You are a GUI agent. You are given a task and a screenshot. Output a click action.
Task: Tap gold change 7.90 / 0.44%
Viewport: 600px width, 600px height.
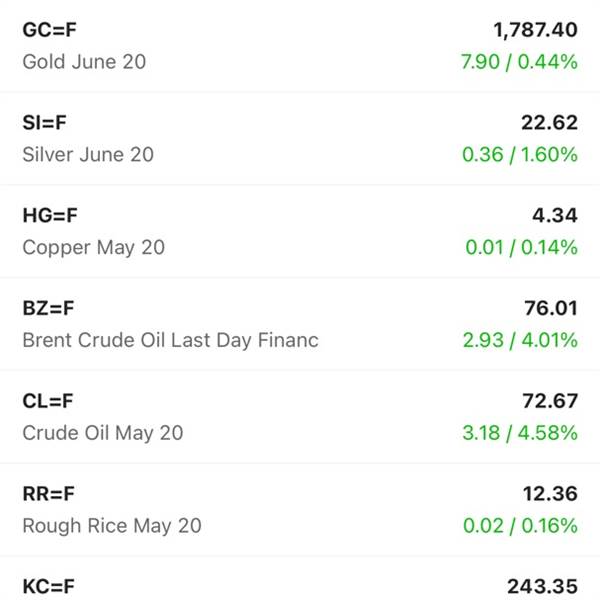[519, 62]
